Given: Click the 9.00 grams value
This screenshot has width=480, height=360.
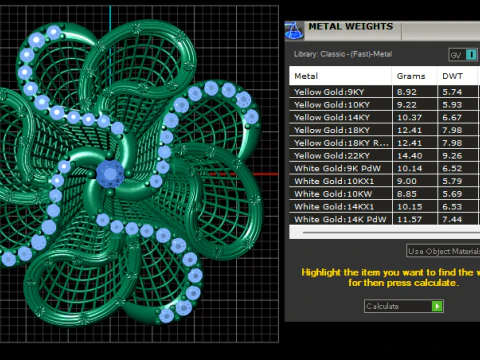Looking at the screenshot, I should click(406, 181).
